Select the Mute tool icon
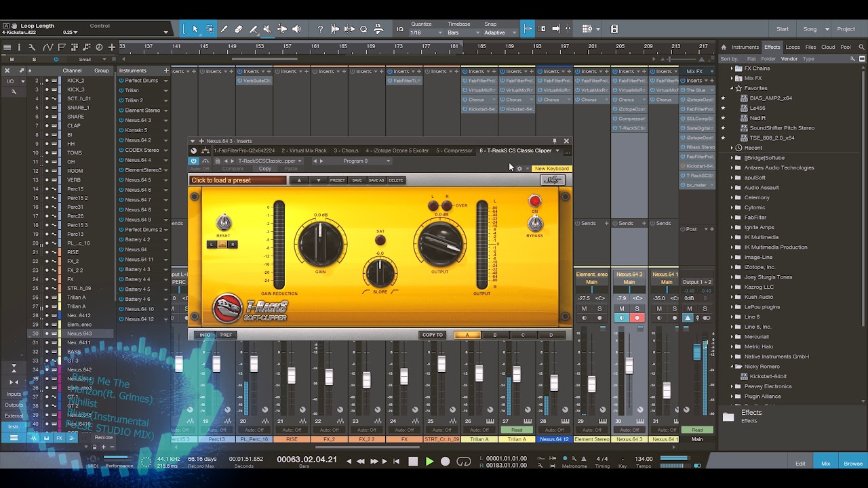 pyautogui.click(x=267, y=29)
